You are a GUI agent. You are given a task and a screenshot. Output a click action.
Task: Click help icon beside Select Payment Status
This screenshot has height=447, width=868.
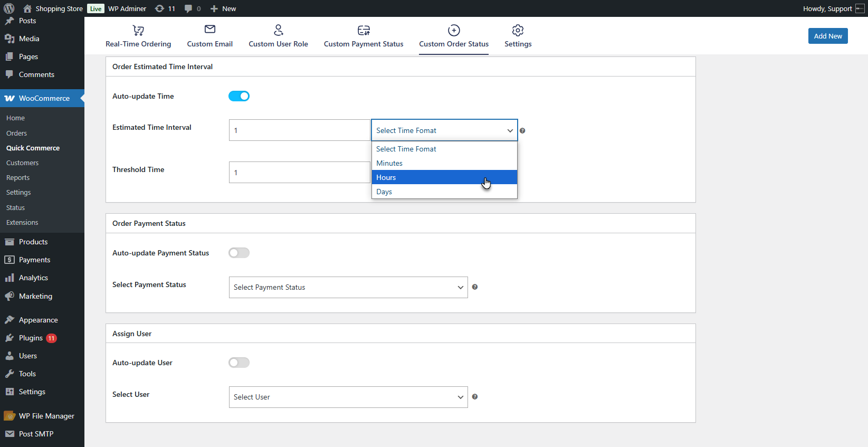[475, 287]
